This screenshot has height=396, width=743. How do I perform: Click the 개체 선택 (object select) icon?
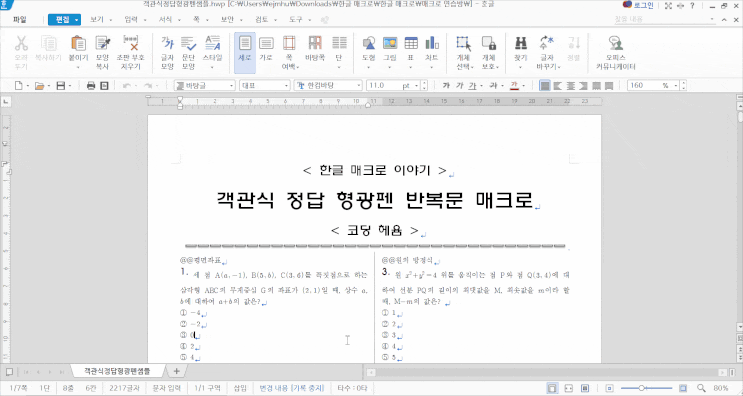point(464,44)
